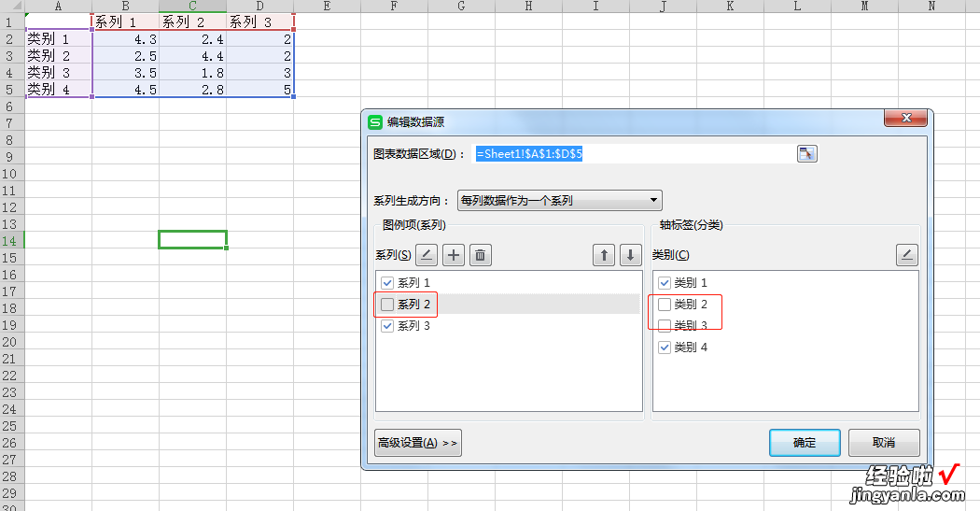This screenshot has width=980, height=511.
Task: Confirm with the 确定 button
Action: 805,442
